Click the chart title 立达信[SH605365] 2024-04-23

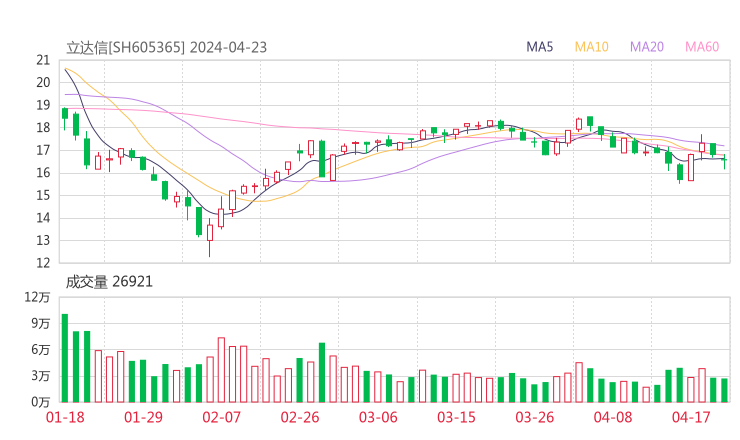[167, 48]
